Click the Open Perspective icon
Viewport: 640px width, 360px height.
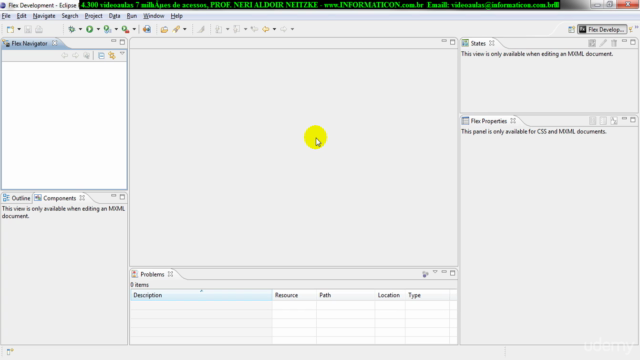point(571,29)
